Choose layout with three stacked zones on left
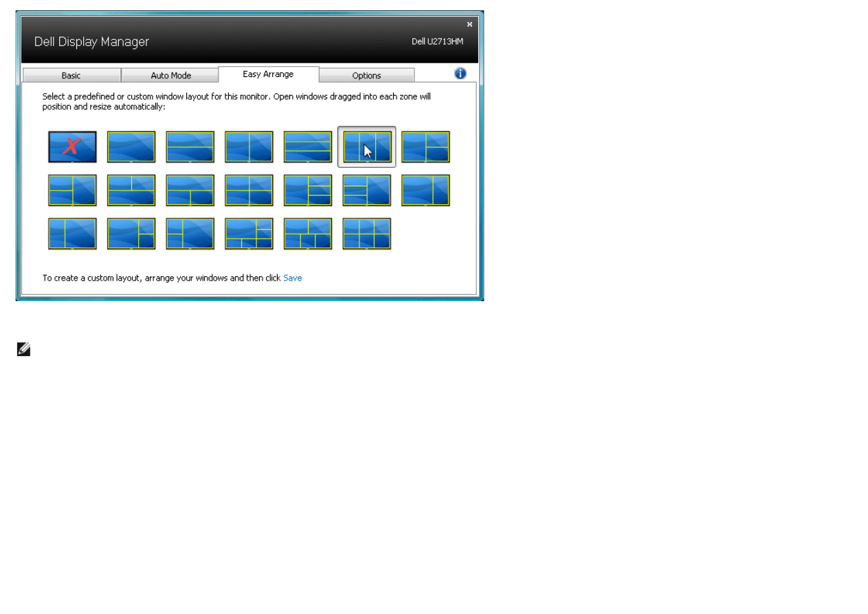 (x=367, y=190)
